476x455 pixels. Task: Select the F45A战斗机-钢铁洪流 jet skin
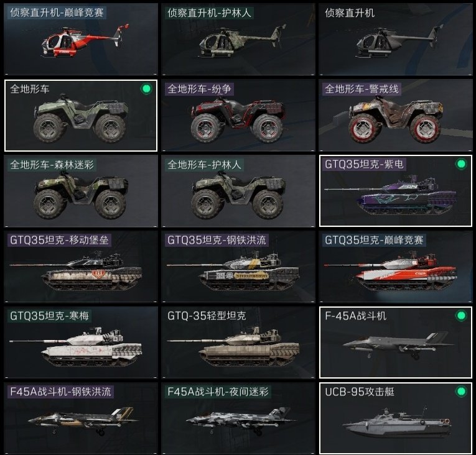coord(81,418)
